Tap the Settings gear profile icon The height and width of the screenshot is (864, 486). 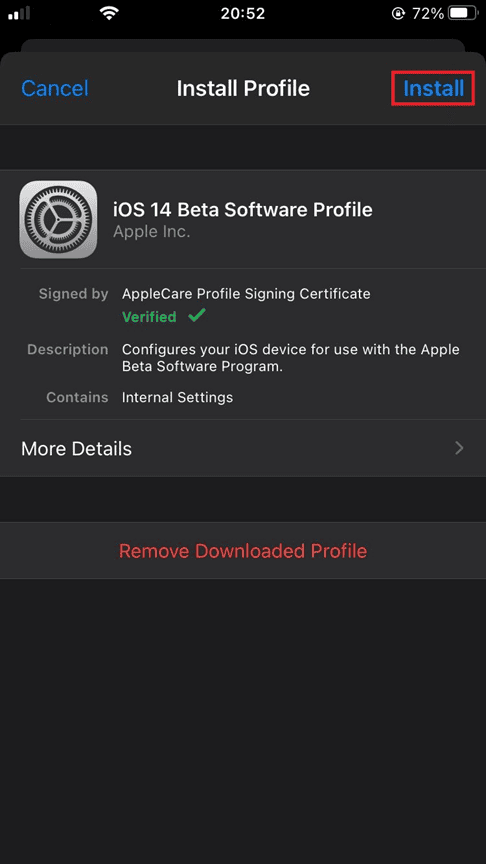point(58,219)
